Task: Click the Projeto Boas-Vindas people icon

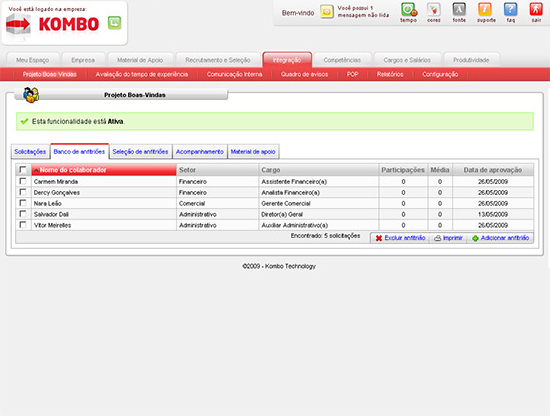Action: [x=31, y=95]
